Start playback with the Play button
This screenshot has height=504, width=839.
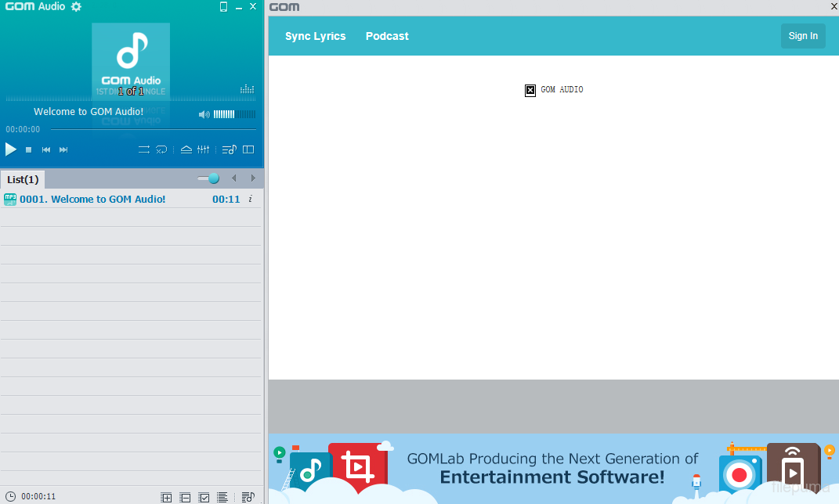coord(11,149)
